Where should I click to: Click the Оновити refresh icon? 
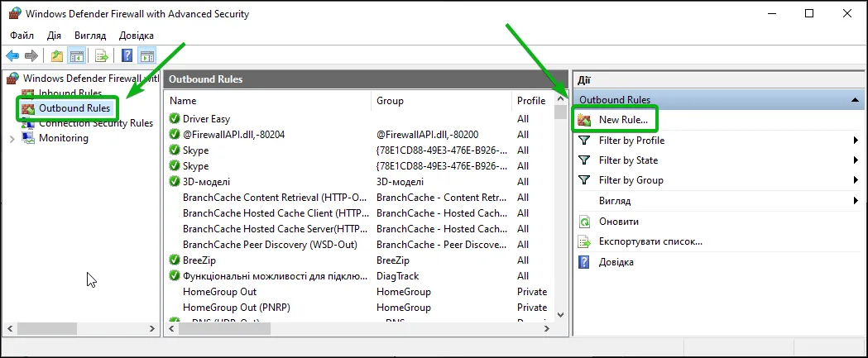(x=584, y=222)
